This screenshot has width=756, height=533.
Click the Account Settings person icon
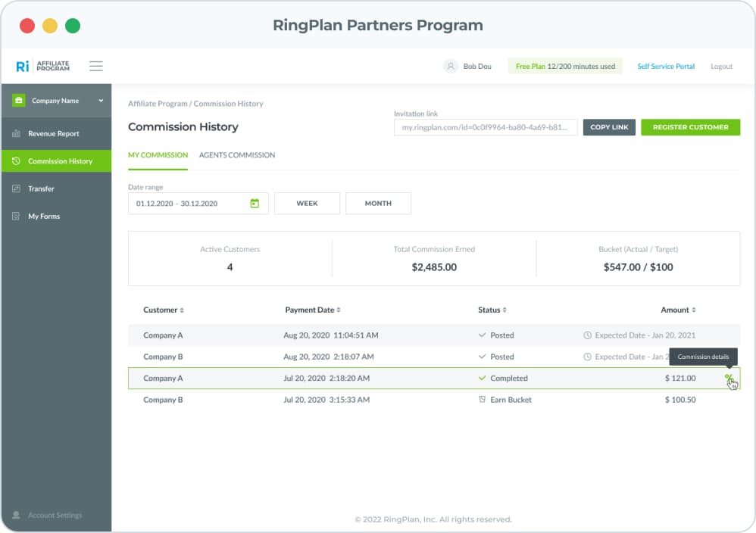pos(16,515)
